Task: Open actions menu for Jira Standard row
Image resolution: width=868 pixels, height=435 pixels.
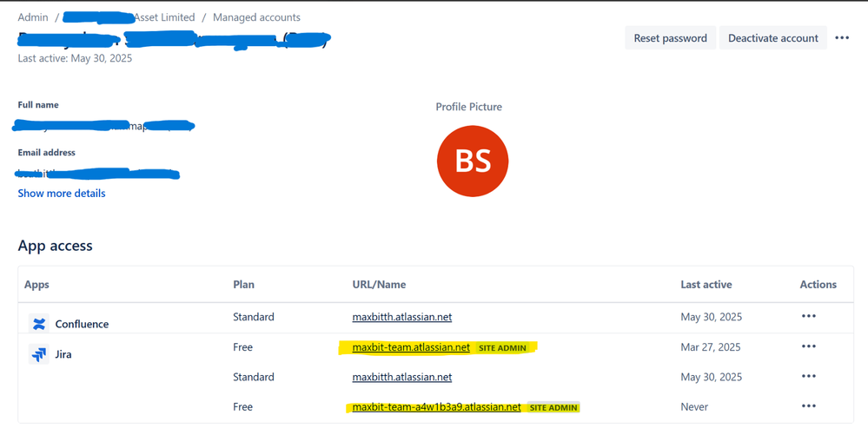Action: pyautogui.click(x=809, y=376)
